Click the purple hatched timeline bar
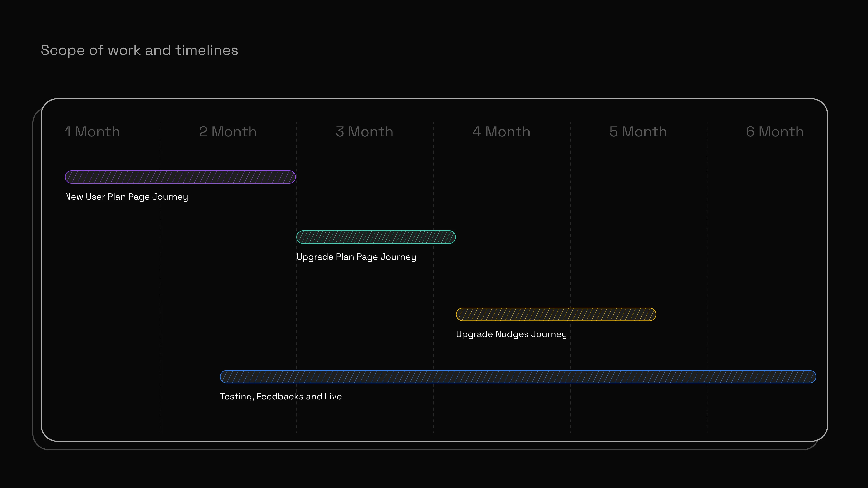Viewport: 868px width, 488px height. [x=180, y=177]
